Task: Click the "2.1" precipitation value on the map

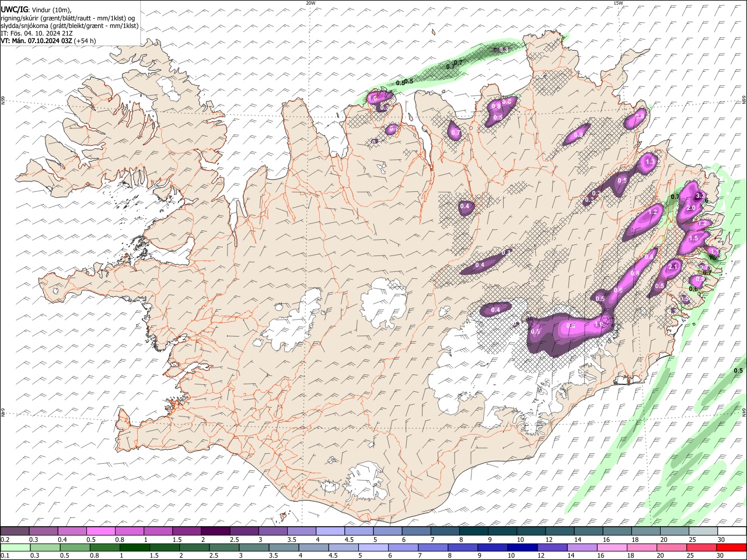Action: click(673, 267)
